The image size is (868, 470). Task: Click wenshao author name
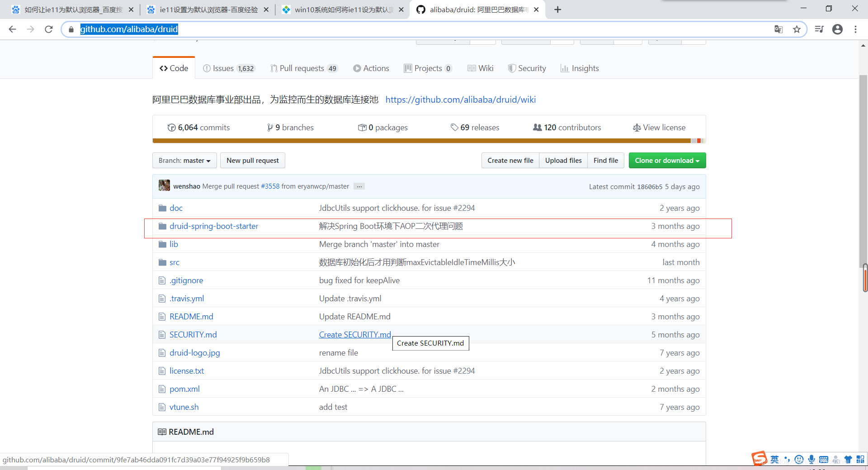pos(187,186)
